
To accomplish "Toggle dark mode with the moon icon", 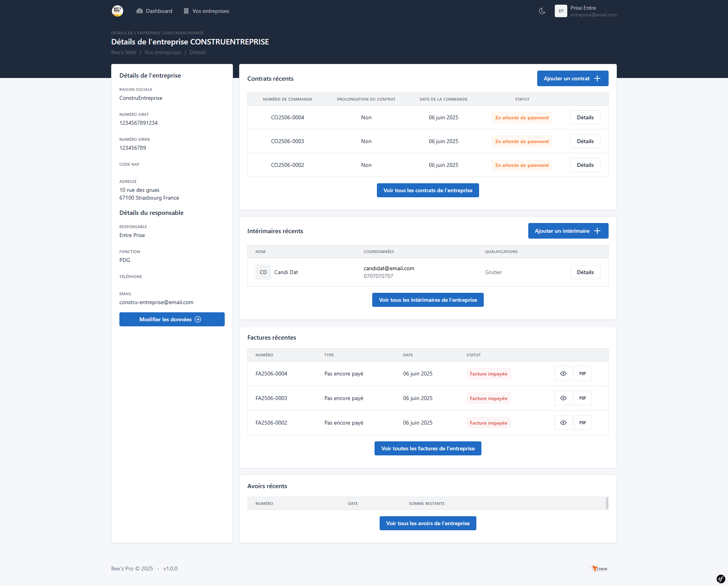I will tap(542, 11).
